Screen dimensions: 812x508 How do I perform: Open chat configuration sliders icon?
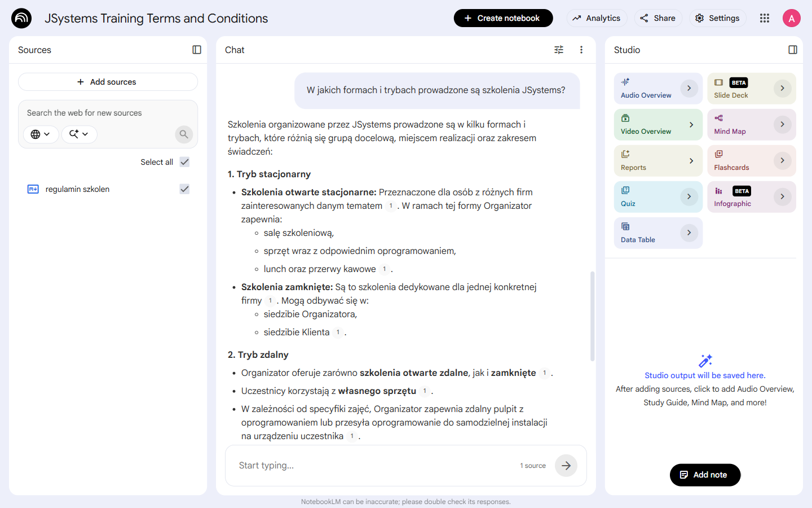[559, 50]
